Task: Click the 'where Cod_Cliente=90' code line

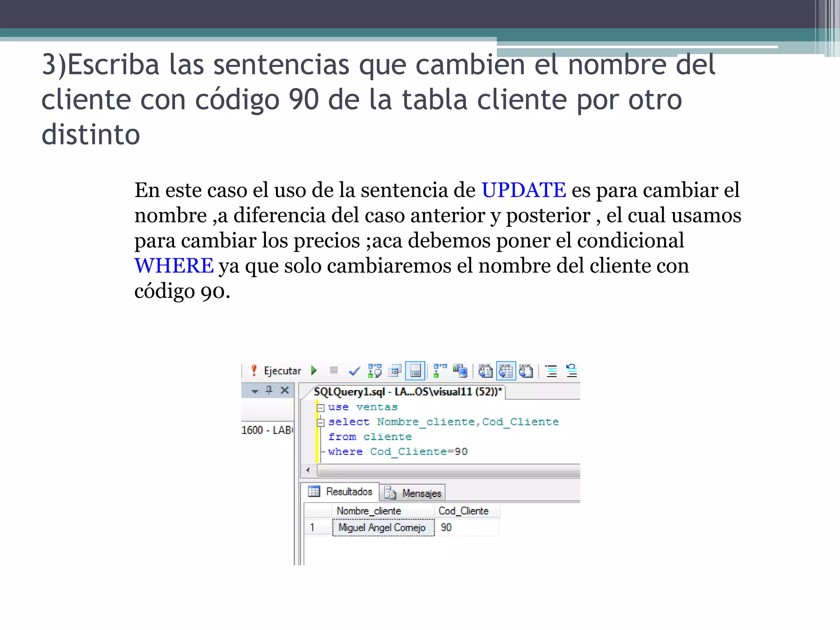Action: 398,452
